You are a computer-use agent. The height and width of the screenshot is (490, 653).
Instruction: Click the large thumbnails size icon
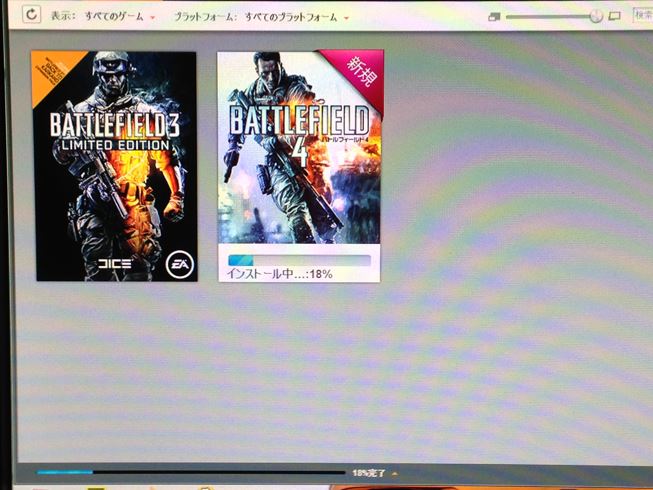615,16
